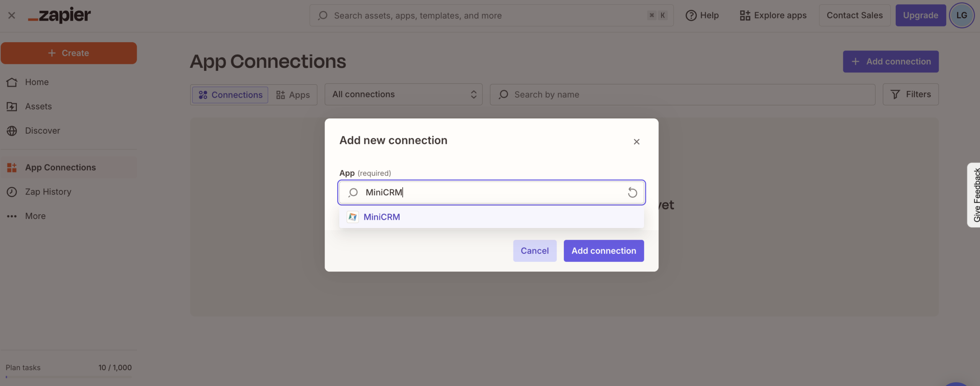Switch to the Apps tab

(x=293, y=95)
